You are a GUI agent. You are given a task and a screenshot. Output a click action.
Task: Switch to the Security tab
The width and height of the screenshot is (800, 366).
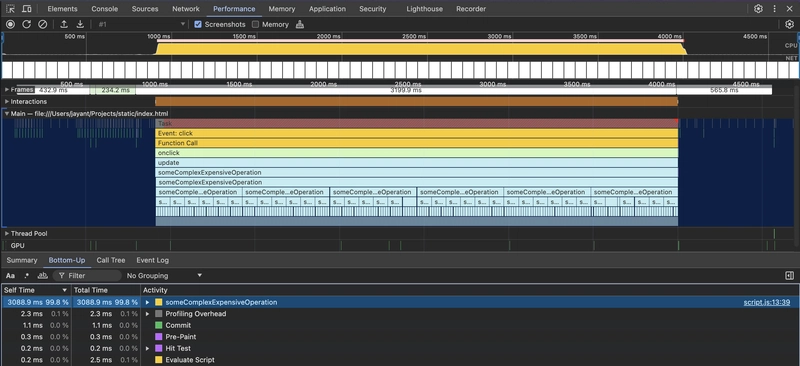[x=372, y=9]
